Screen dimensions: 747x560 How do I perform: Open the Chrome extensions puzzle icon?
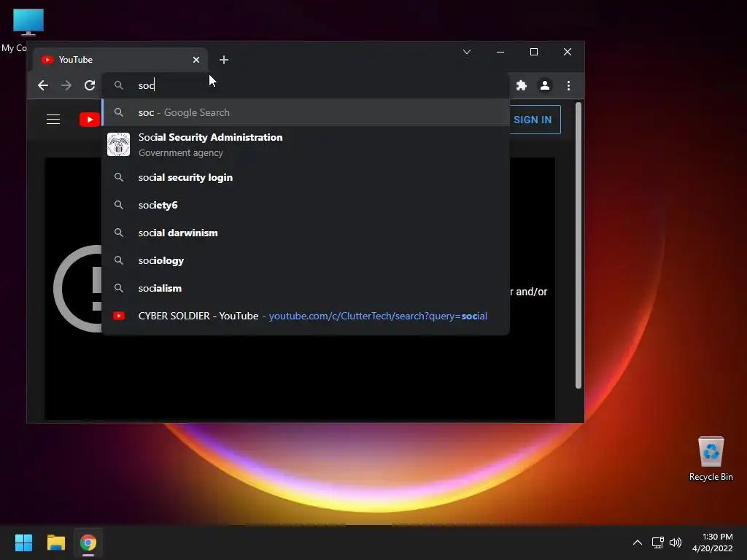pyautogui.click(x=521, y=85)
